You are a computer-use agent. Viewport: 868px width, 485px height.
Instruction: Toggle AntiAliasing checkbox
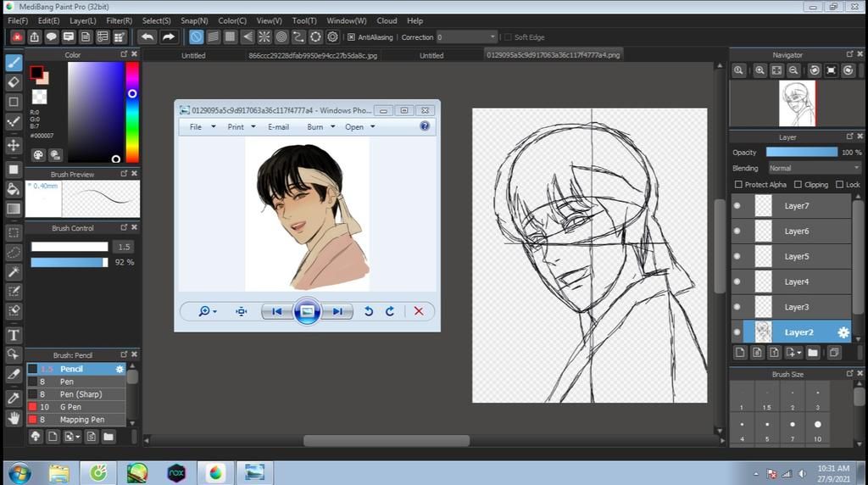tap(351, 37)
